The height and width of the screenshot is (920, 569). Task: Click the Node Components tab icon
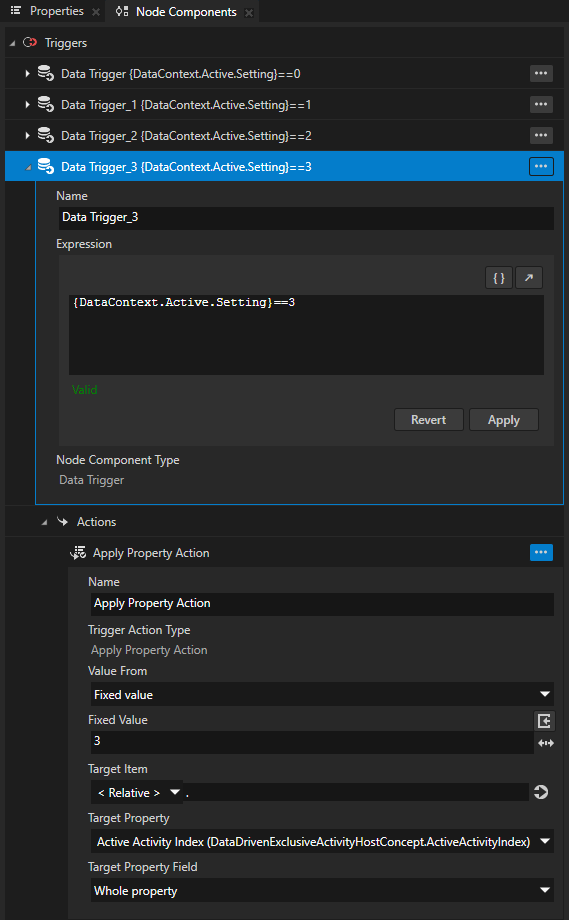point(121,11)
